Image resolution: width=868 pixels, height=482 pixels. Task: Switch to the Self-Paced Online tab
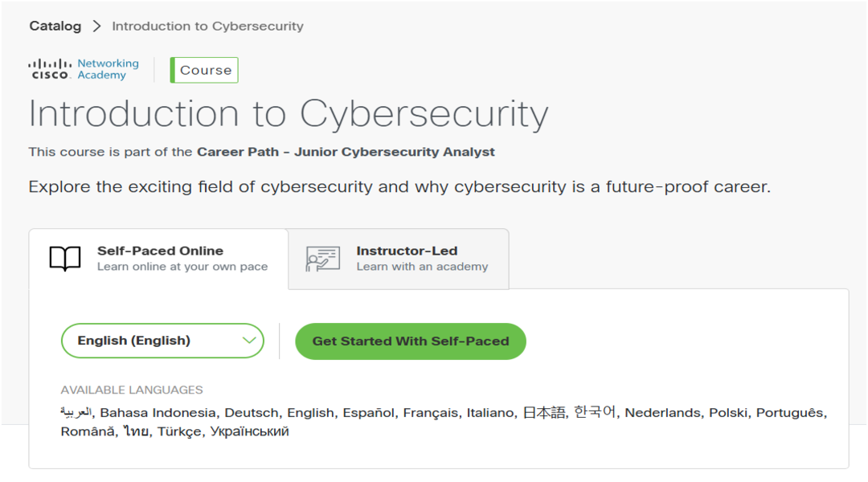point(159,259)
